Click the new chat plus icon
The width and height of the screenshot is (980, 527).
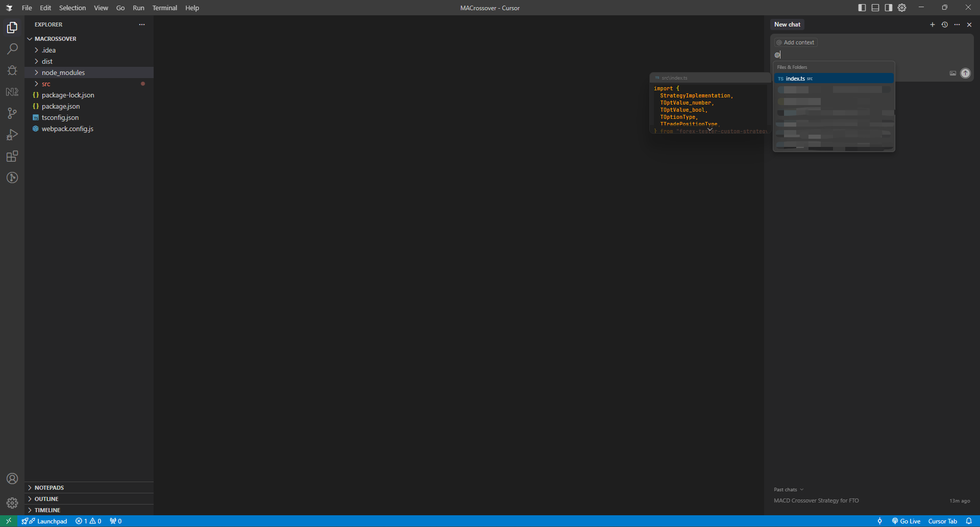pyautogui.click(x=932, y=24)
